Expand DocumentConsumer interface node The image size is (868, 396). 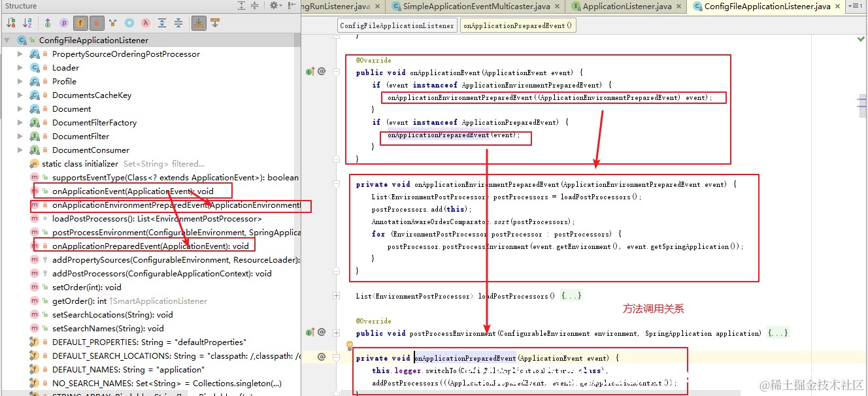tap(20, 150)
